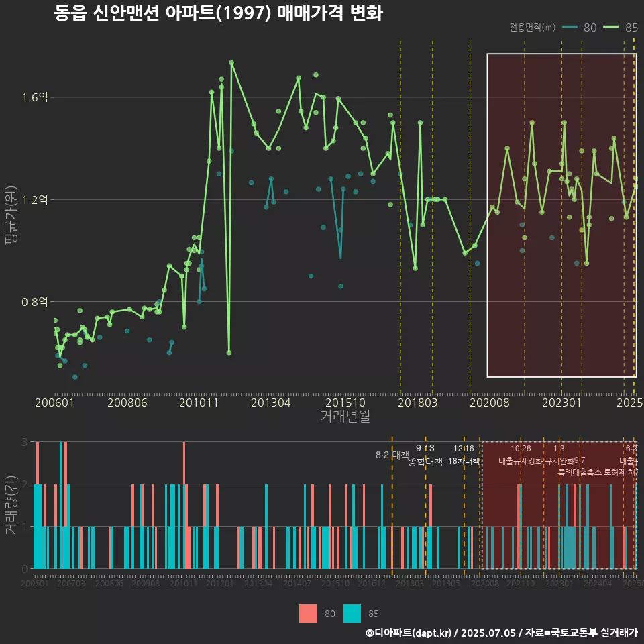Click 202404 on the volume chart x-axis

pyautogui.click(x=598, y=583)
